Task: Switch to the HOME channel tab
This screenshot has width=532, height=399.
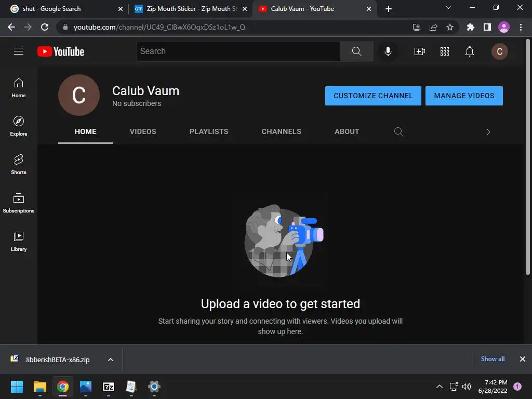Action: [86, 131]
